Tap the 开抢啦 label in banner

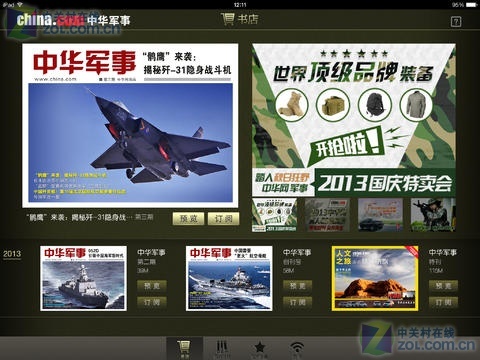tap(347, 145)
